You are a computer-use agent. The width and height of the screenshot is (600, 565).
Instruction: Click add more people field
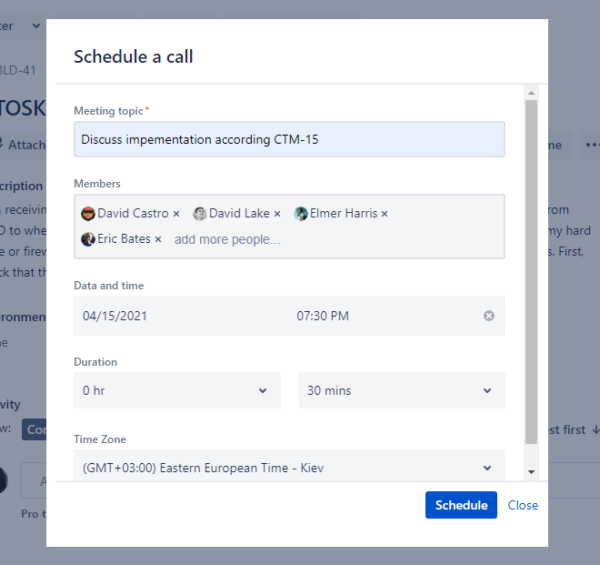(x=227, y=239)
